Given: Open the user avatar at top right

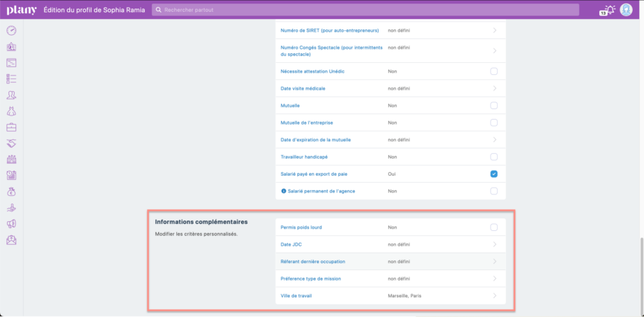Looking at the screenshot, I should pyautogui.click(x=626, y=10).
